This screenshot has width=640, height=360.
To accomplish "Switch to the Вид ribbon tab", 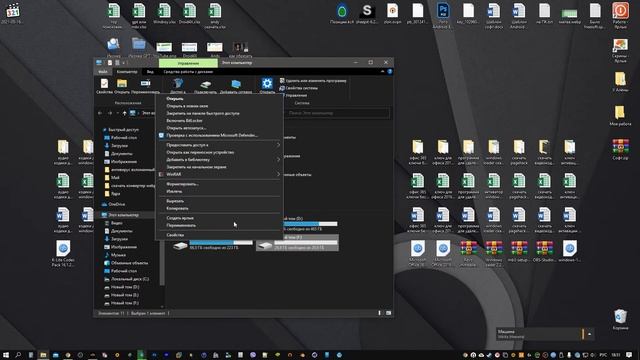I will 150,72.
